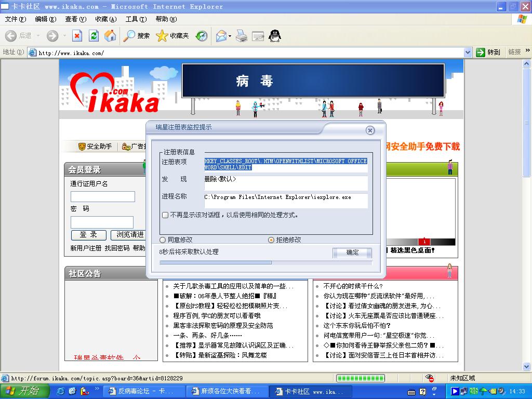Click the green umbrella Rising tray icon
The width and height of the screenshot is (532, 399).
point(483,392)
